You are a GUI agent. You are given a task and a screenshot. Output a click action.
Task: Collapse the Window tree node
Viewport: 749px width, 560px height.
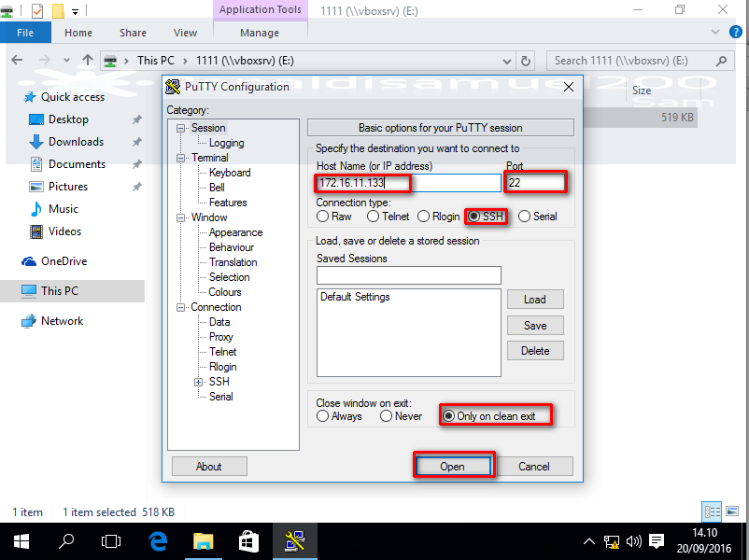[x=180, y=217]
